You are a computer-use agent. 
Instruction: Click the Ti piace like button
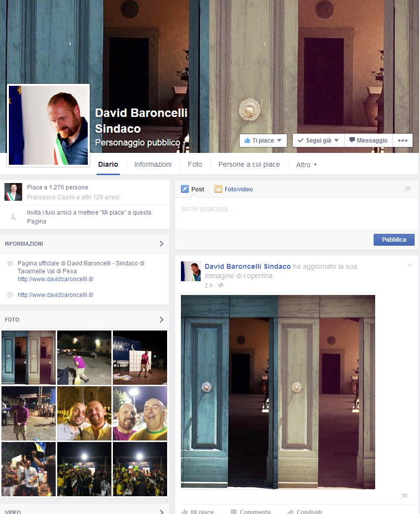pyautogui.click(x=263, y=140)
